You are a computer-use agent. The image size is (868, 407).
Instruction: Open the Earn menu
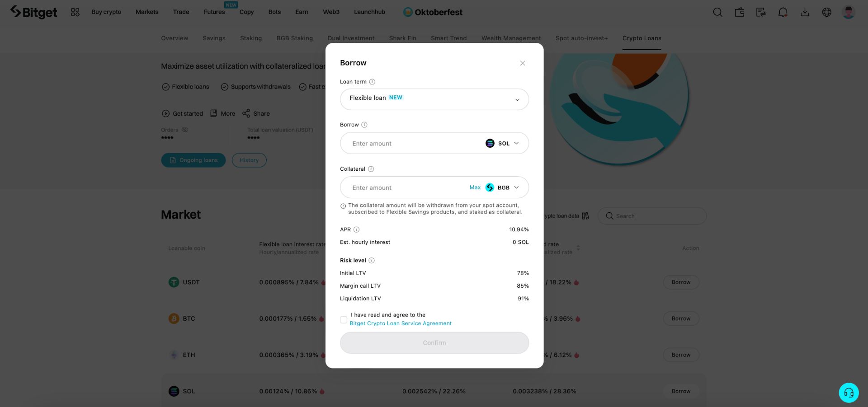point(302,12)
